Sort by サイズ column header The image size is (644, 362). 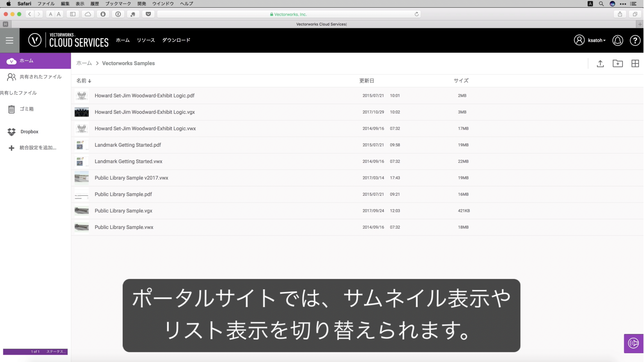461,81
